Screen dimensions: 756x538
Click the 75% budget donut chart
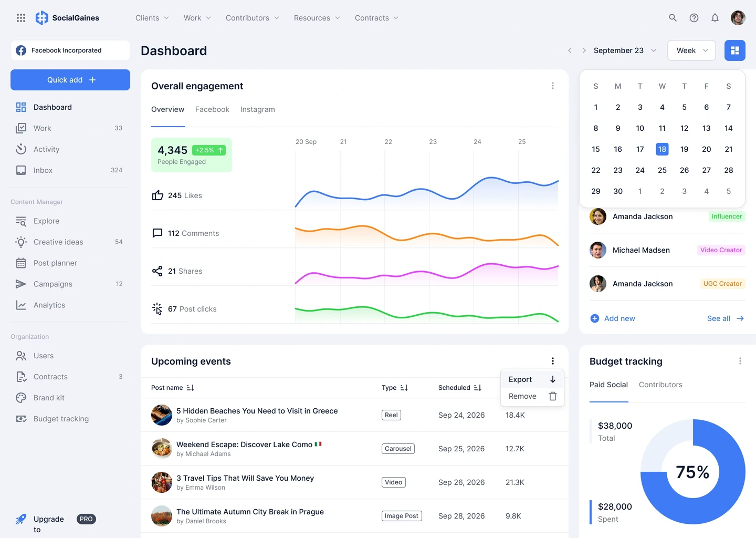point(693,472)
